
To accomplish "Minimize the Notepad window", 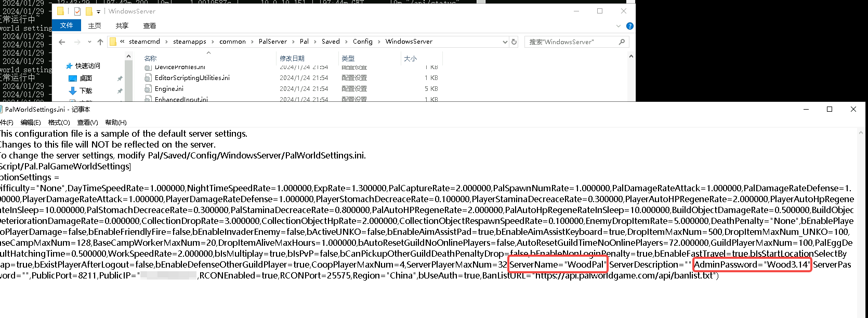I will pyautogui.click(x=806, y=109).
